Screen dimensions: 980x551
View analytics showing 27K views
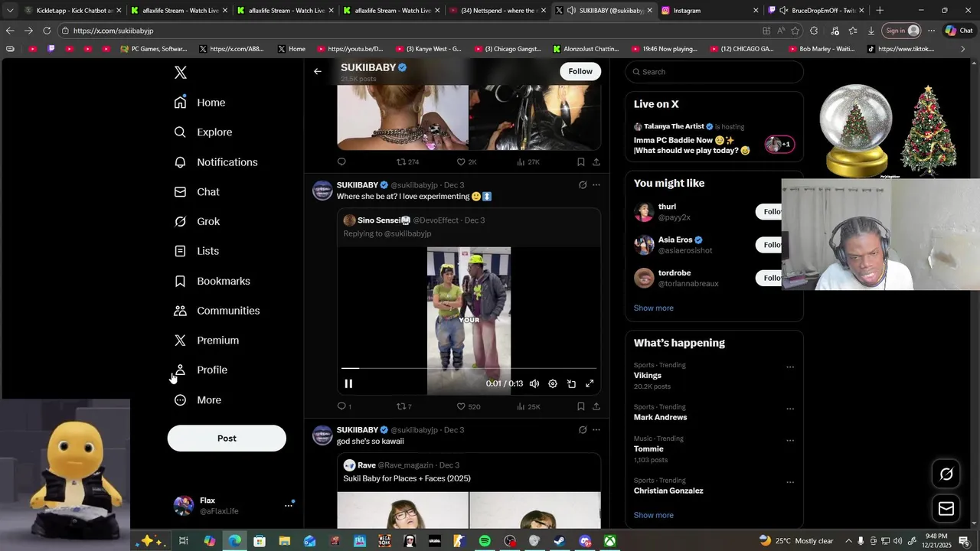528,161
